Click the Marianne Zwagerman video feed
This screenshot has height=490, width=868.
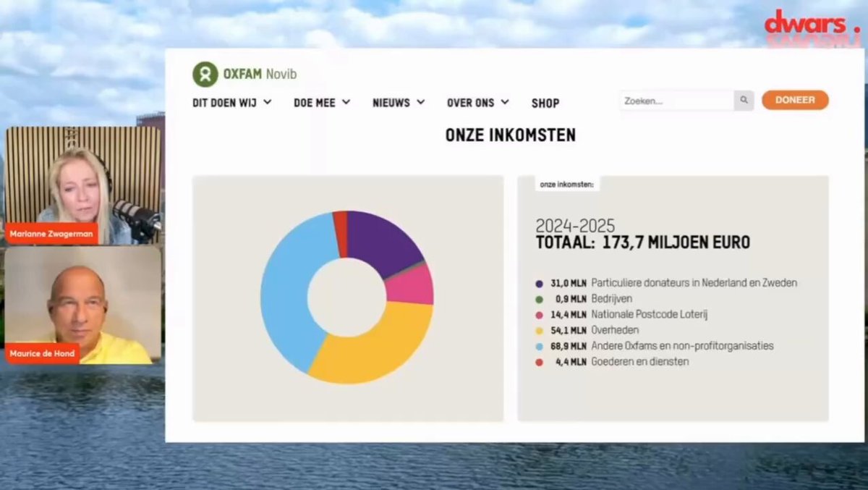point(84,185)
